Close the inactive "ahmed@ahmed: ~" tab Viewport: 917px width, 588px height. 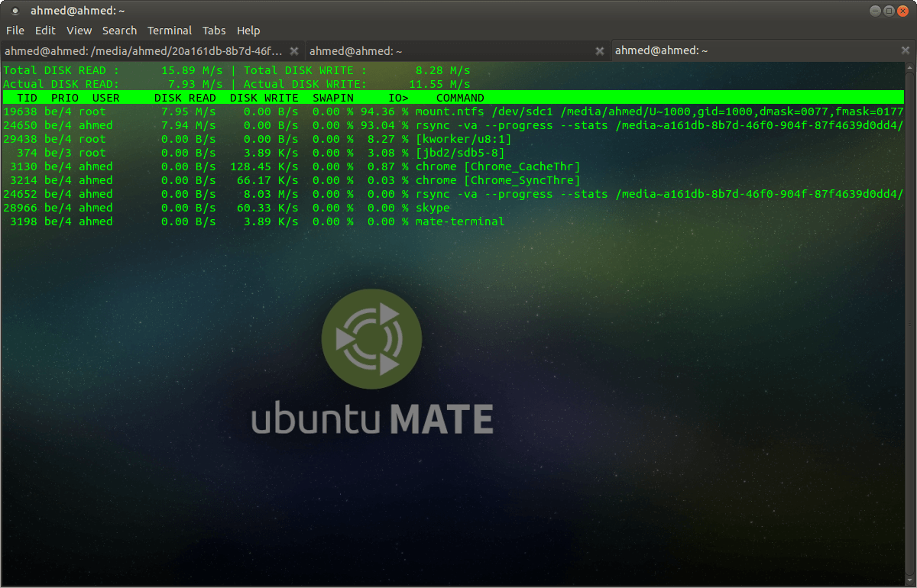coord(600,51)
